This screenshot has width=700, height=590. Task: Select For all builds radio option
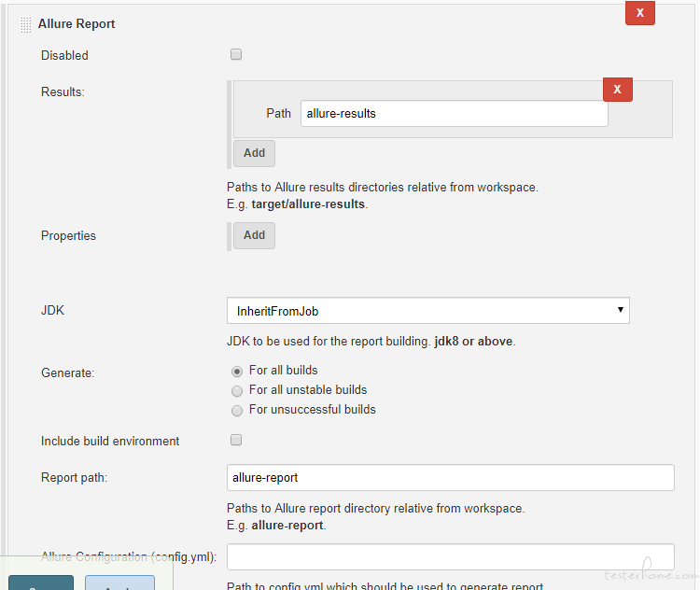pyautogui.click(x=237, y=372)
